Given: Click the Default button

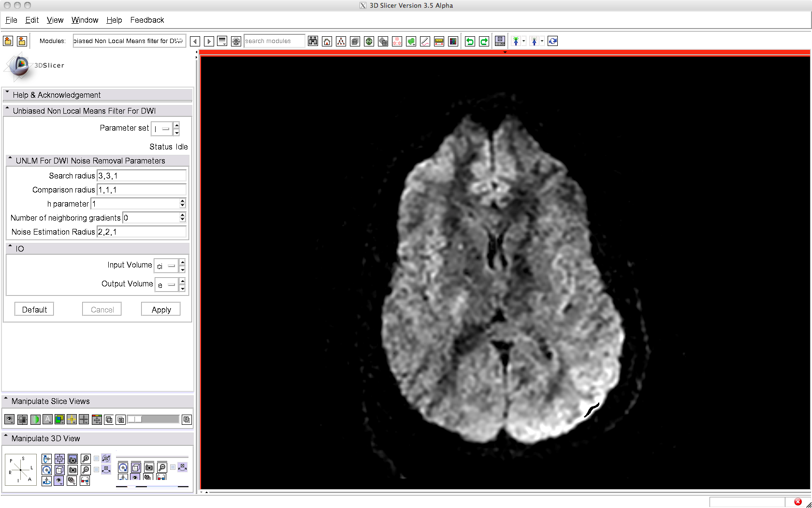Looking at the screenshot, I should [x=34, y=310].
